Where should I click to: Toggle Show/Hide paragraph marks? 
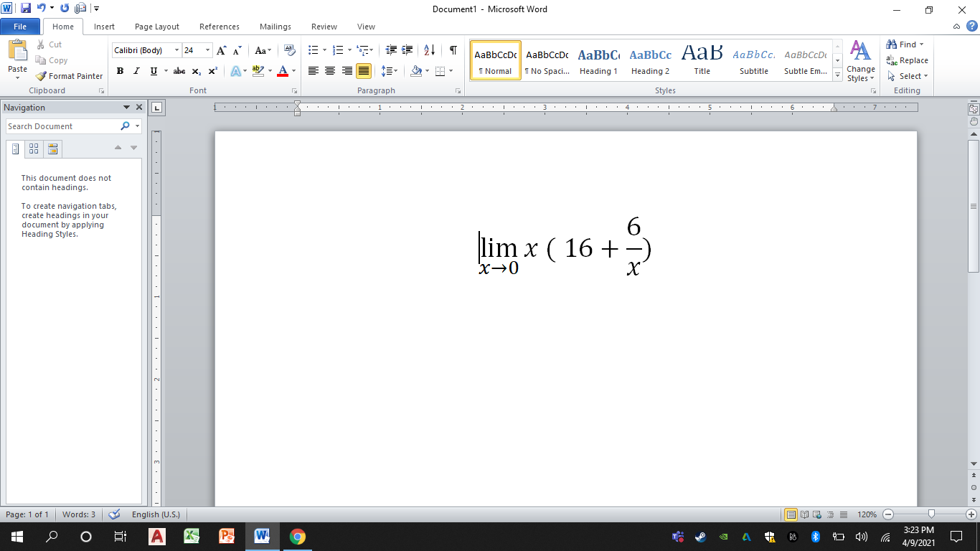[452, 50]
